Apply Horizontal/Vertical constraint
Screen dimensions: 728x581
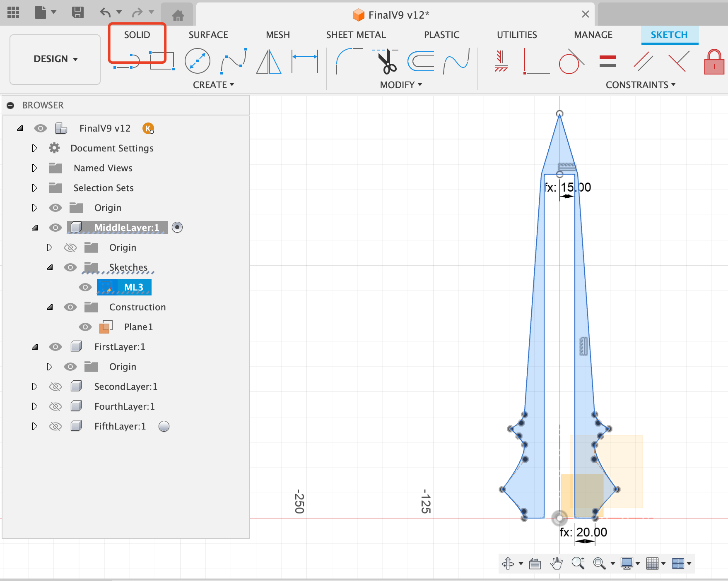(x=501, y=61)
